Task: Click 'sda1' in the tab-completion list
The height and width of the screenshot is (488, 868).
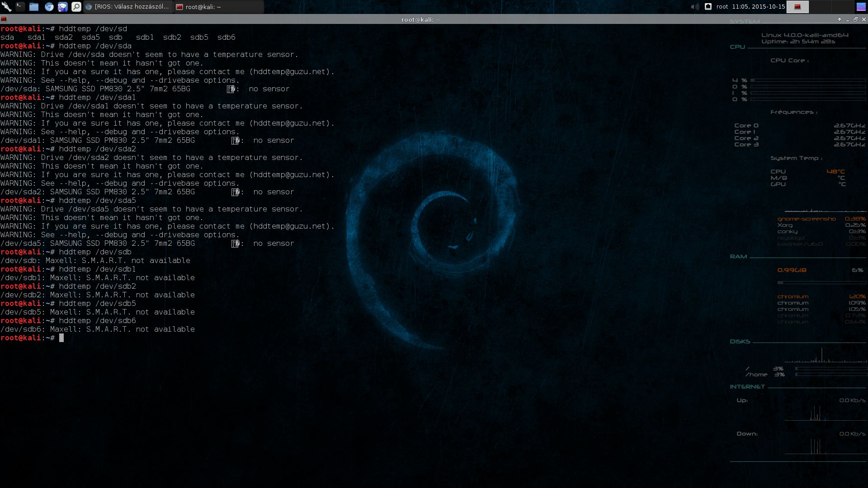Action: pyautogui.click(x=37, y=38)
